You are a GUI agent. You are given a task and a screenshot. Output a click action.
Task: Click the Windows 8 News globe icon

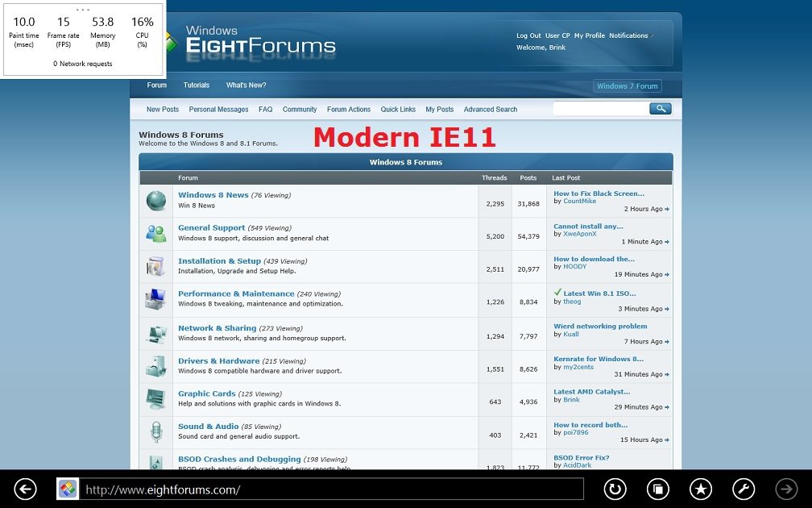click(x=155, y=201)
